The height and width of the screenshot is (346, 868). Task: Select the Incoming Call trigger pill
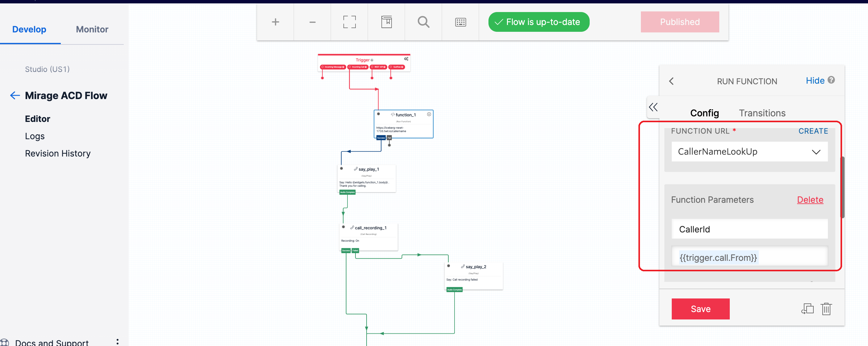tap(358, 67)
